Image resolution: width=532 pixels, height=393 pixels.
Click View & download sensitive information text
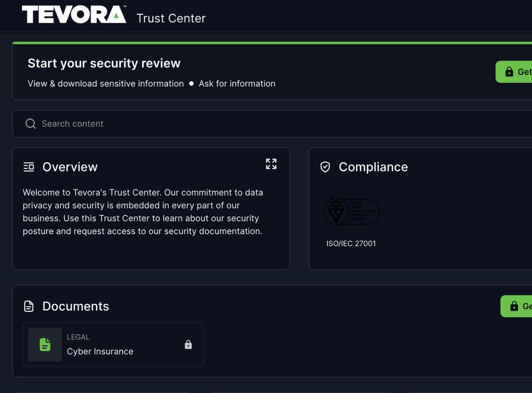click(x=106, y=84)
